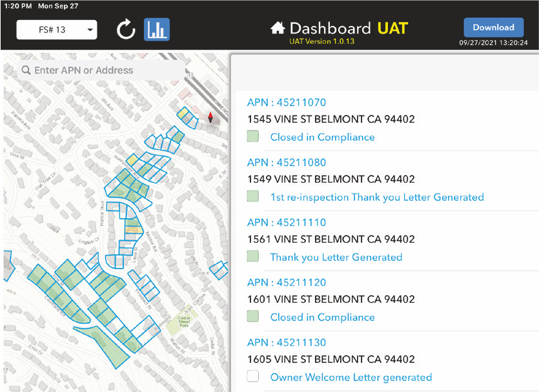Viewport: 539px width, 392px height.
Task: Toggle checkbox for 1545 Vine St
Action: point(253,137)
